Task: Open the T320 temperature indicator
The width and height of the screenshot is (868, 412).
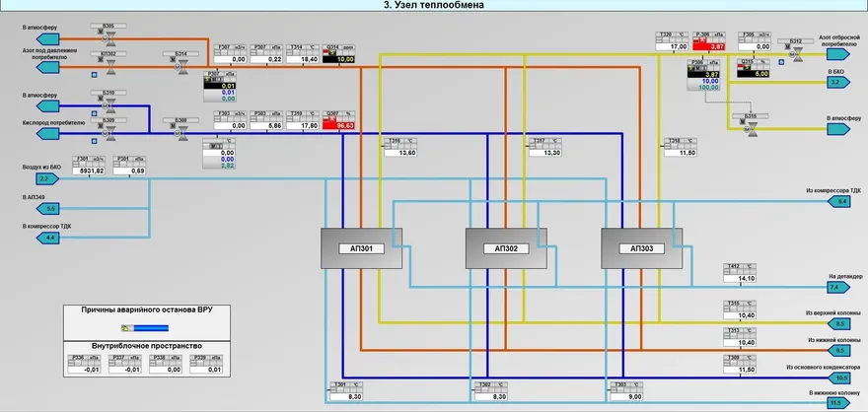Action: [x=672, y=41]
